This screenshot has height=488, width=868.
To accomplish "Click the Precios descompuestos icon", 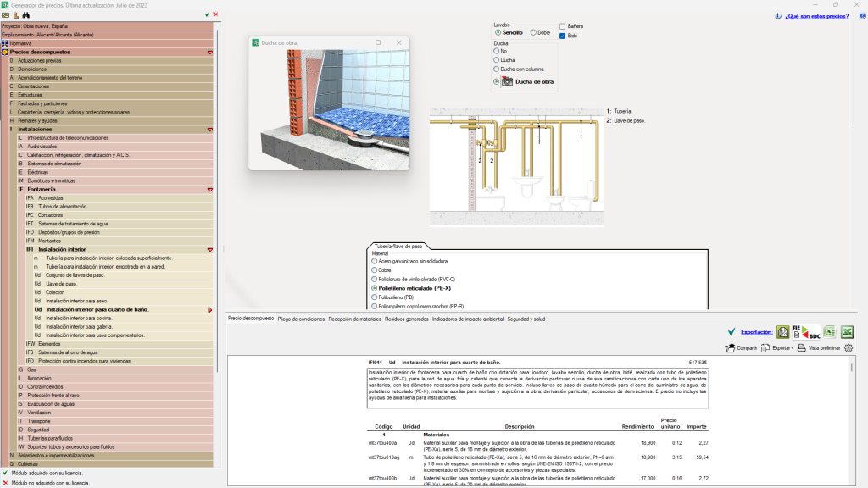I will coord(5,52).
